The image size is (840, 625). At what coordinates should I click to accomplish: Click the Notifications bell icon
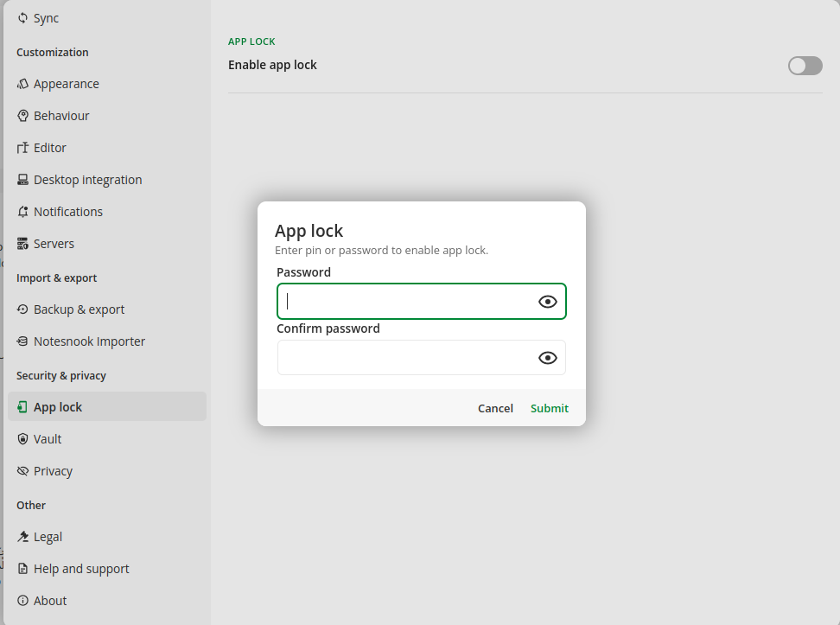22,212
